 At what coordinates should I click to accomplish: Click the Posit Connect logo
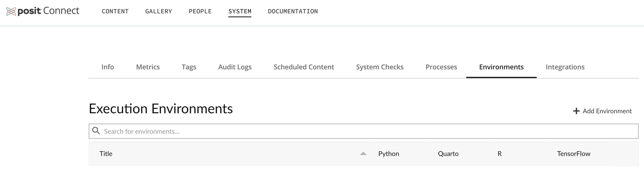coord(43,11)
